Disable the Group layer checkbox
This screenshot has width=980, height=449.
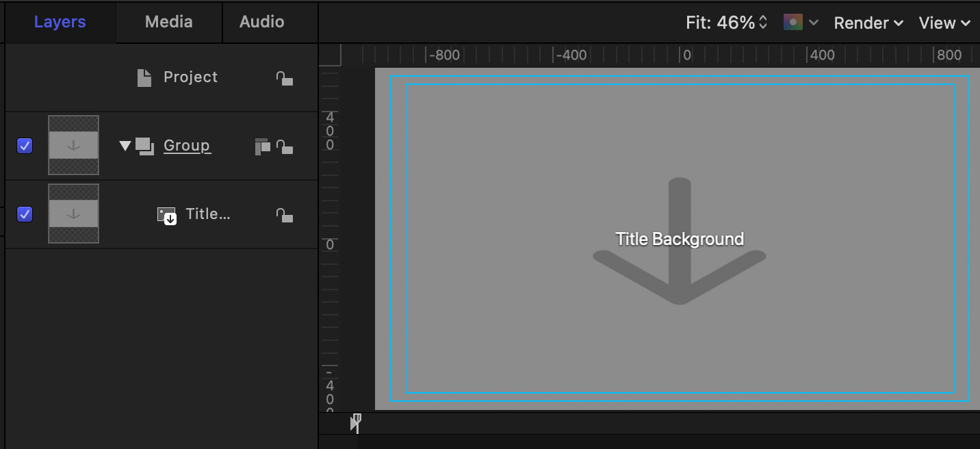click(x=25, y=146)
